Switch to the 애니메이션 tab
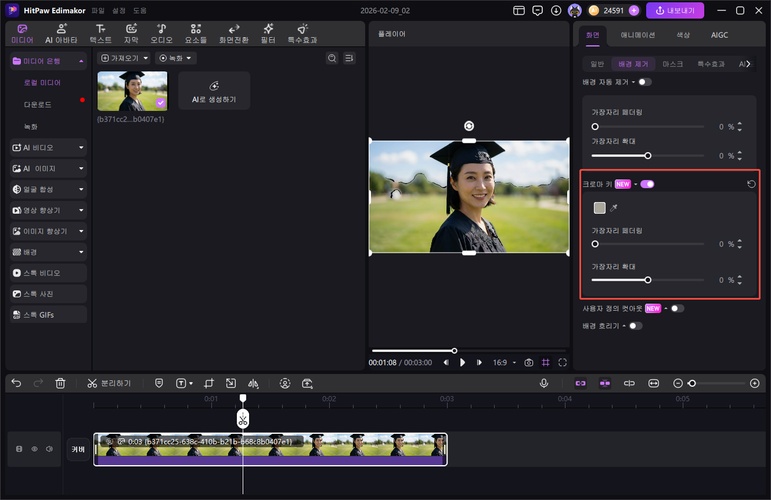 click(x=638, y=34)
